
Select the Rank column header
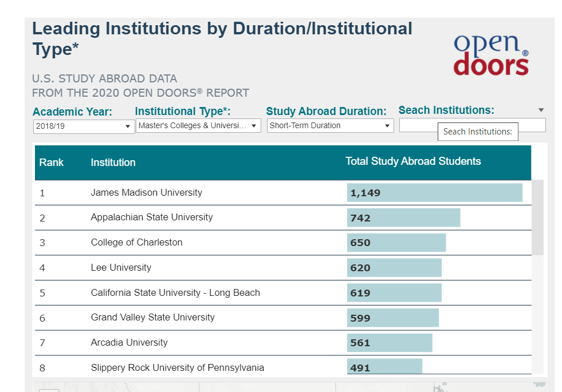click(52, 163)
